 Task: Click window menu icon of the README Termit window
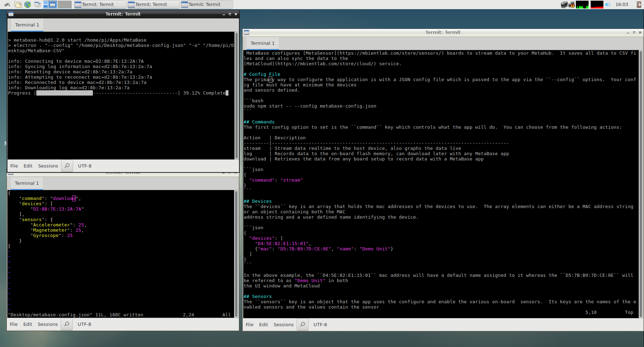[246, 32]
